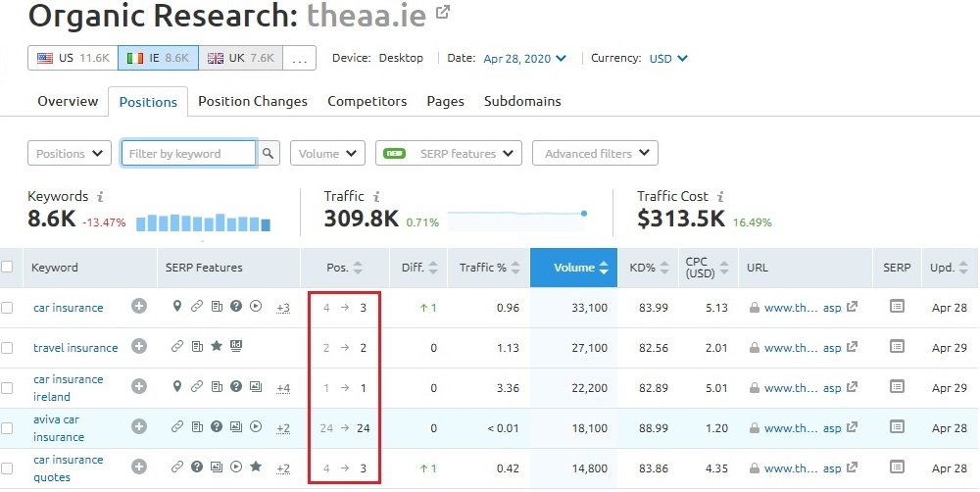
Task: Open the Advanced filters dropdown
Action: (x=595, y=153)
